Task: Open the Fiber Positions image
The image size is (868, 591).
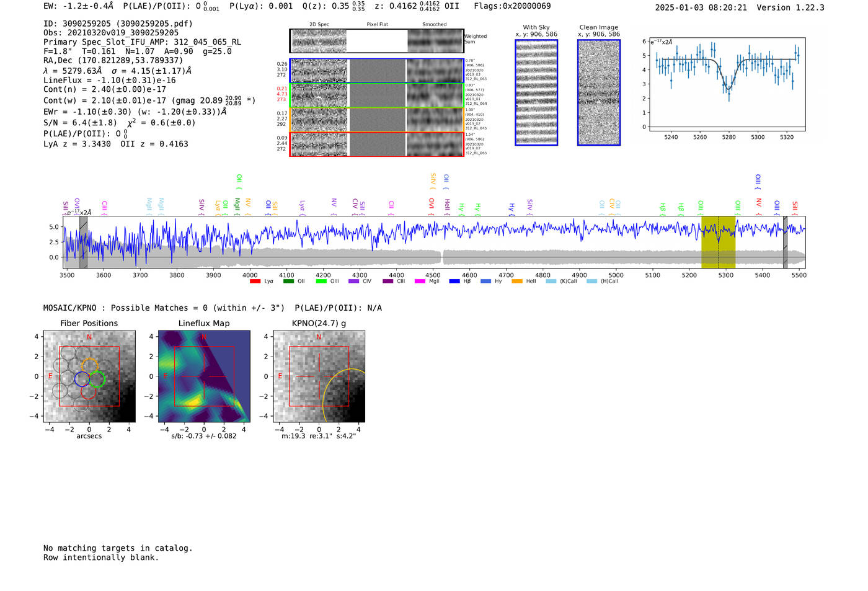Action: (89, 376)
